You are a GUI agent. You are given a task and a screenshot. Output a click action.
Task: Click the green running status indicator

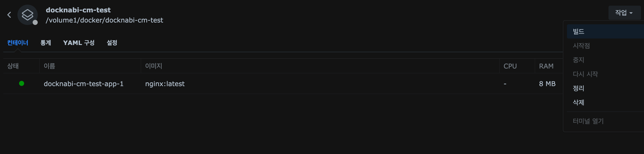[x=21, y=83]
